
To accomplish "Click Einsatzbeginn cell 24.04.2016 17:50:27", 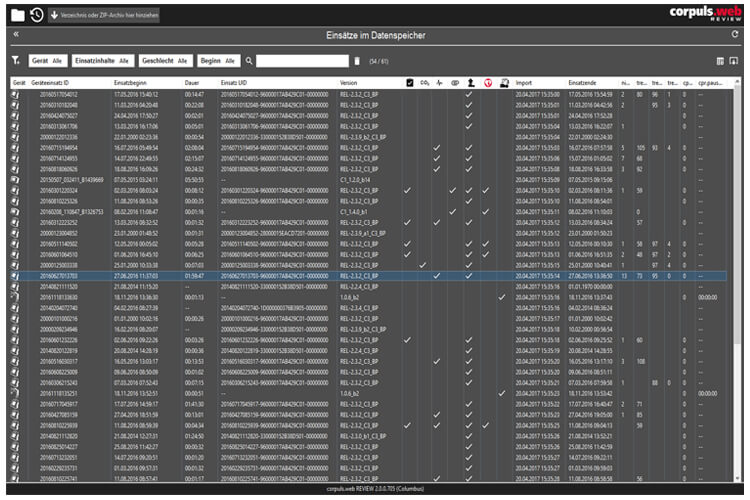I will 136,116.
